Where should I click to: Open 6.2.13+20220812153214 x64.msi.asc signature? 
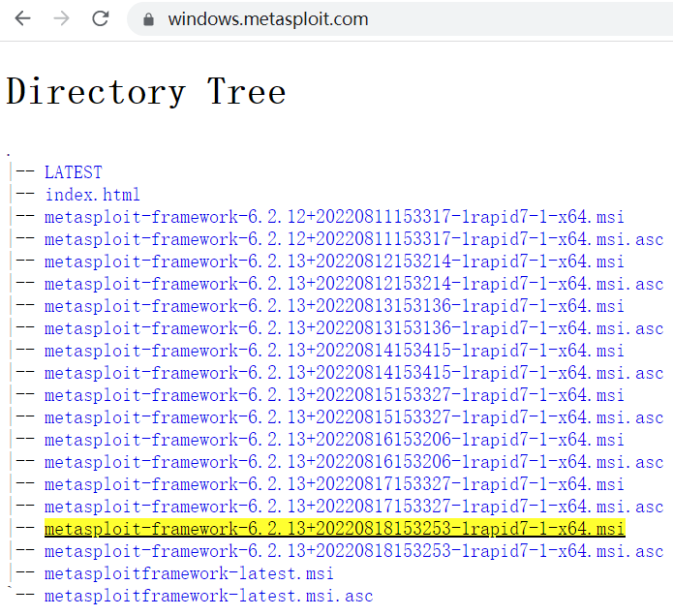(354, 284)
